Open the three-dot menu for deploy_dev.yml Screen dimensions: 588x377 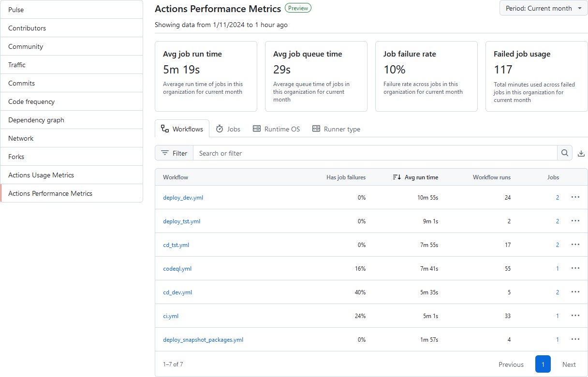(x=575, y=197)
